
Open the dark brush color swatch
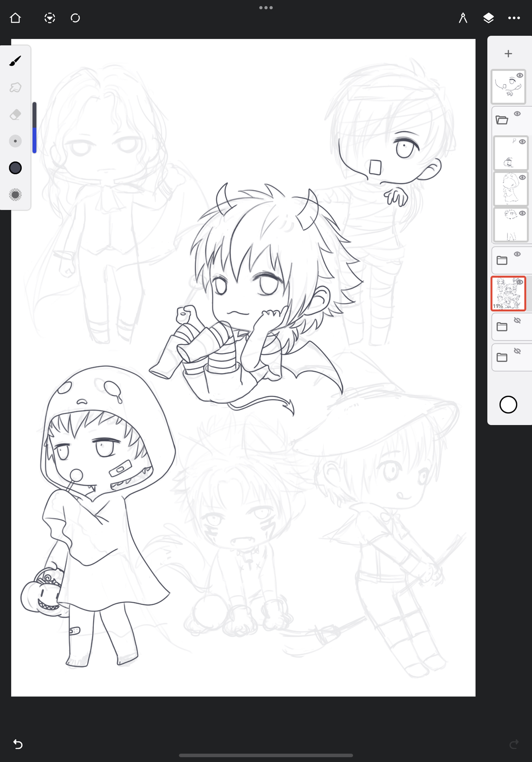tap(15, 168)
